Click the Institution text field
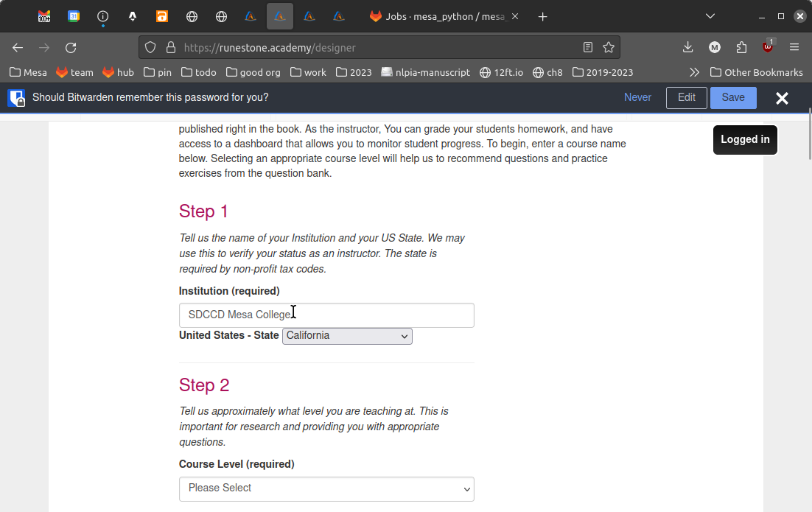The height and width of the screenshot is (512, 812). [326, 315]
